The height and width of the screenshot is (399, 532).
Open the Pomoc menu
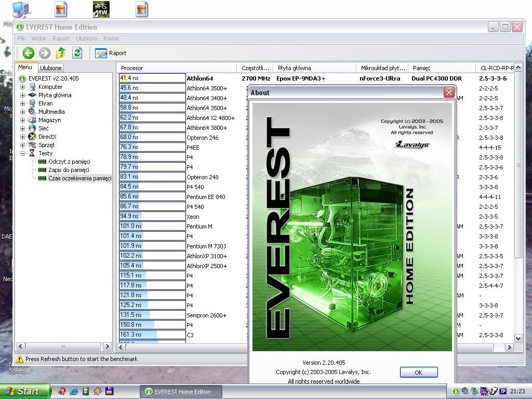point(111,38)
